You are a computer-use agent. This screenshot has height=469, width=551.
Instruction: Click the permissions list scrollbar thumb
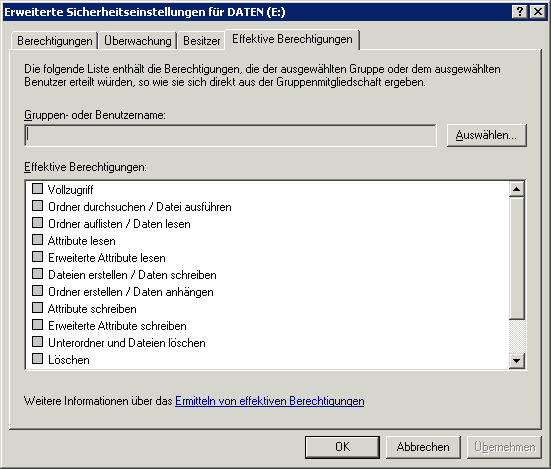point(517,258)
